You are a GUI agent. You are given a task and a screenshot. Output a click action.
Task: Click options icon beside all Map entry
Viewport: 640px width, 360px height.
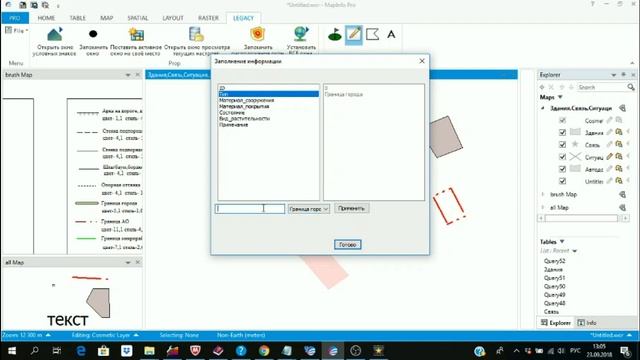pyautogui.click(x=622, y=208)
